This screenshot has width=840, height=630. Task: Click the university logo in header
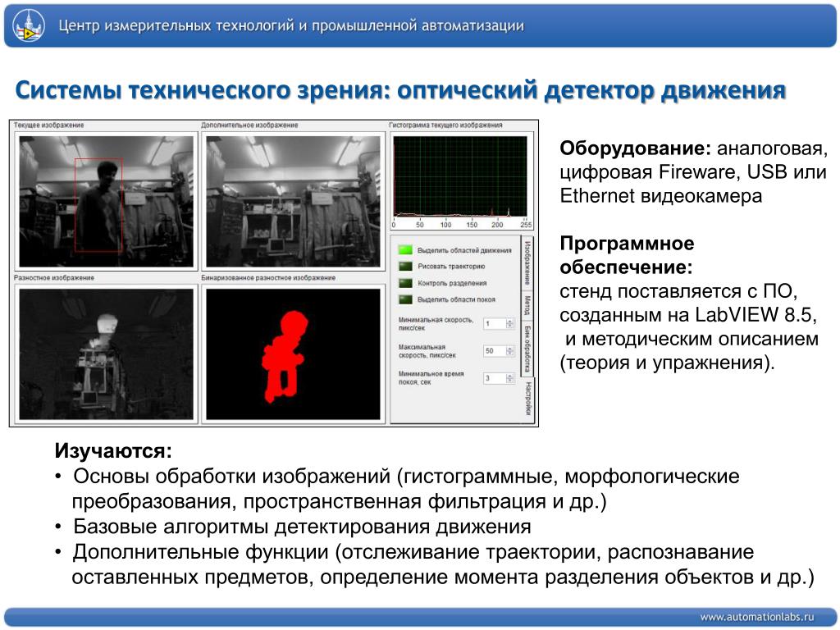[29, 26]
